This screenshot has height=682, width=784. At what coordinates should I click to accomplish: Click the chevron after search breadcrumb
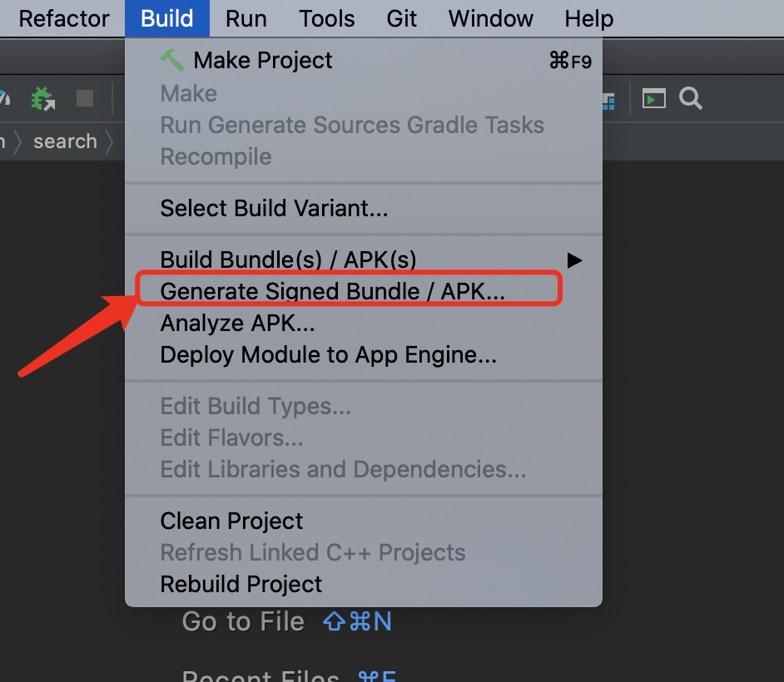[x=110, y=142]
